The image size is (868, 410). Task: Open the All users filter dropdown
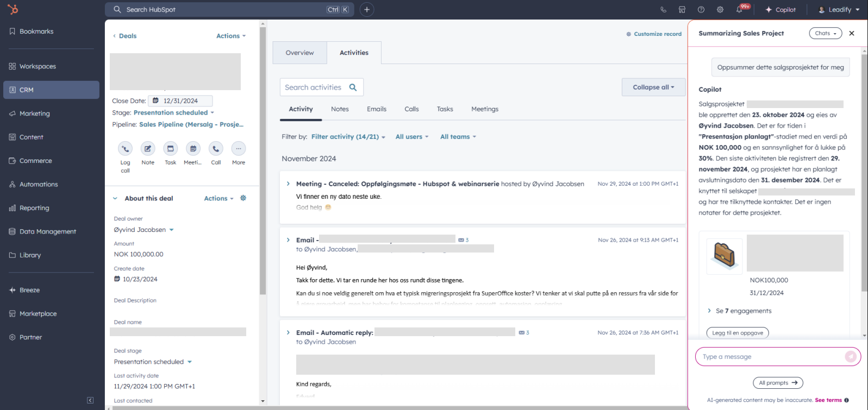412,137
